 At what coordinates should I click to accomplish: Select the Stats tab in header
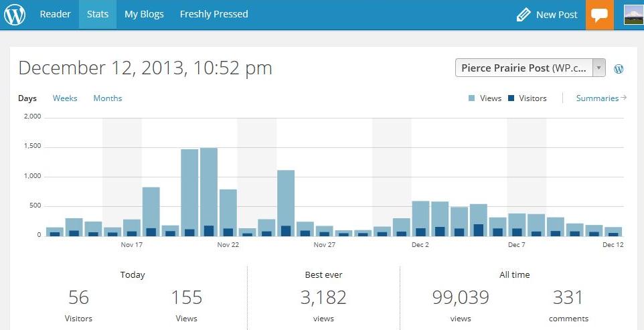pyautogui.click(x=98, y=14)
